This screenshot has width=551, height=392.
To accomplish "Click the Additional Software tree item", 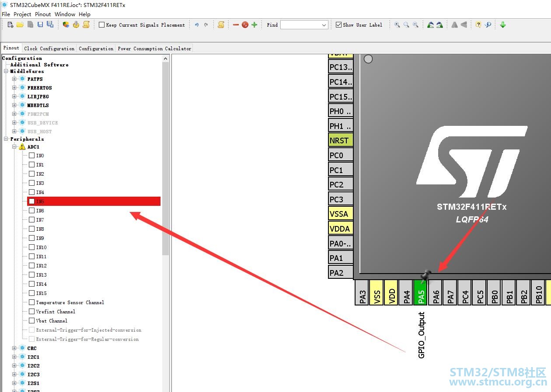I will 39,65.
